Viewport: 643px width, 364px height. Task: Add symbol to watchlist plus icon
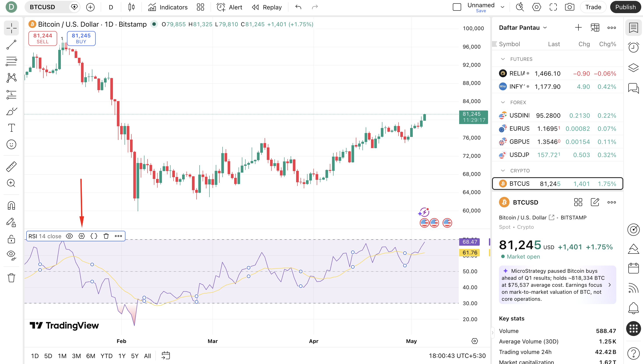coord(578,28)
